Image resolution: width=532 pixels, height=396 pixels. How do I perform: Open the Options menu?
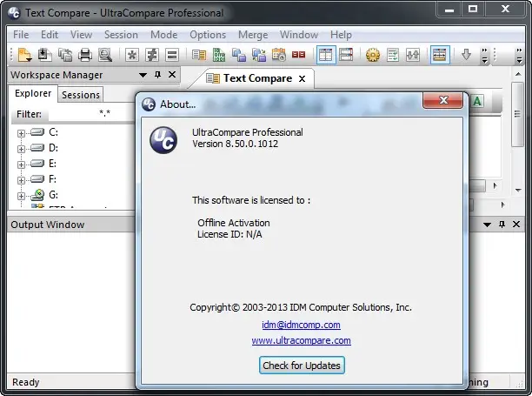[x=208, y=35]
